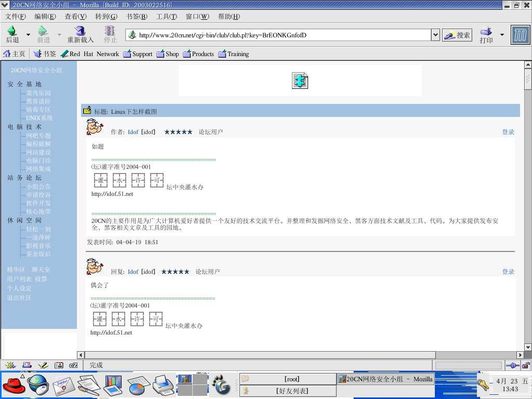The height and width of the screenshot is (399, 532).
Task: Open the window menu arrow in title bar
Action: point(4,5)
